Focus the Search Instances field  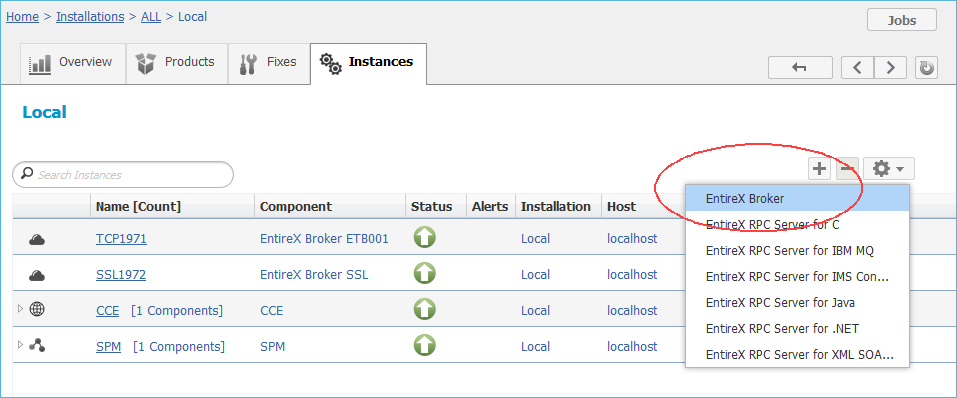coord(123,175)
